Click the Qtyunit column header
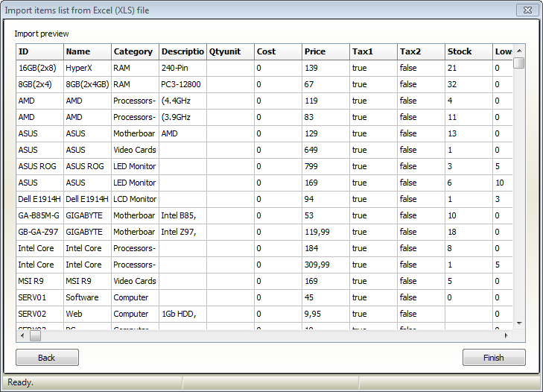543x392 pixels. click(x=230, y=51)
